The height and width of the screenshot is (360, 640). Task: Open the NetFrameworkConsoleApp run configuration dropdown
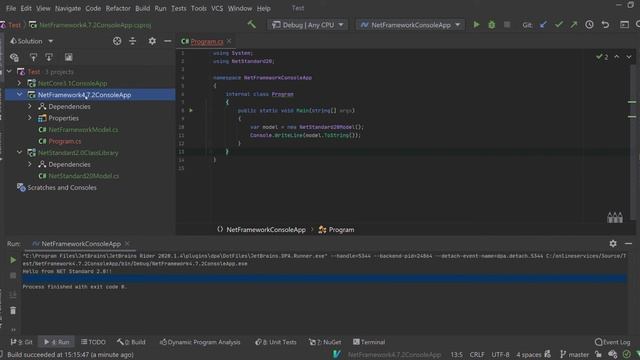410,25
